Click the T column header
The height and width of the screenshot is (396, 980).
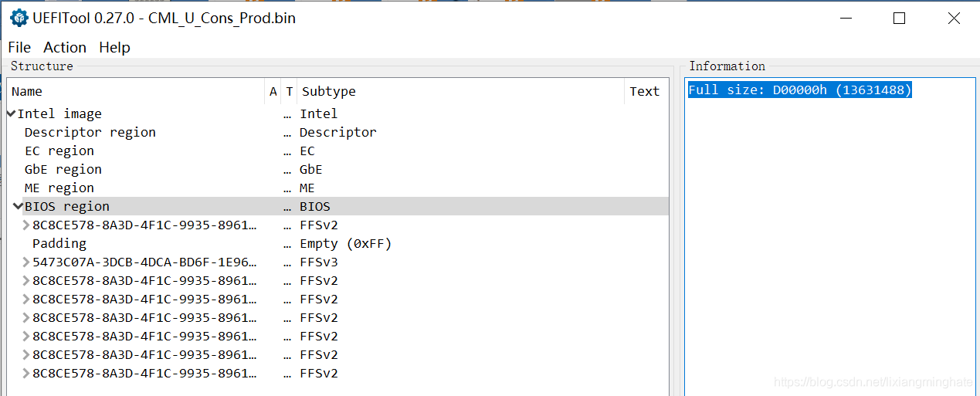point(289,91)
